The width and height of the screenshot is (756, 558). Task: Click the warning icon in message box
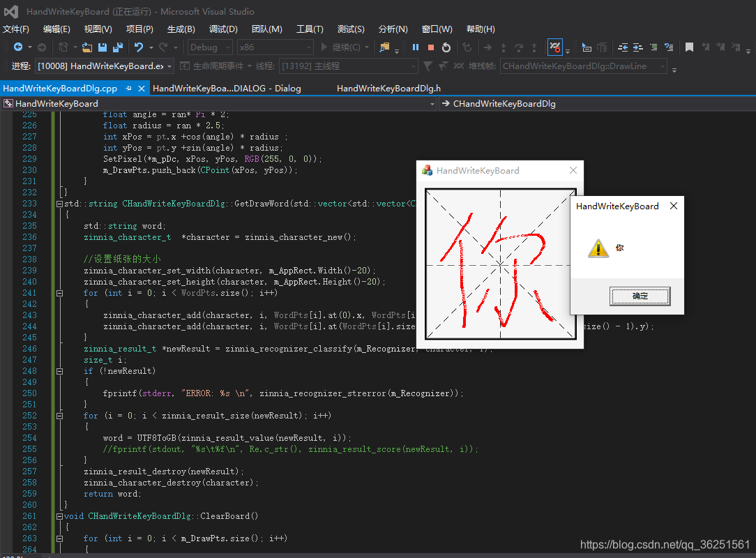click(598, 248)
